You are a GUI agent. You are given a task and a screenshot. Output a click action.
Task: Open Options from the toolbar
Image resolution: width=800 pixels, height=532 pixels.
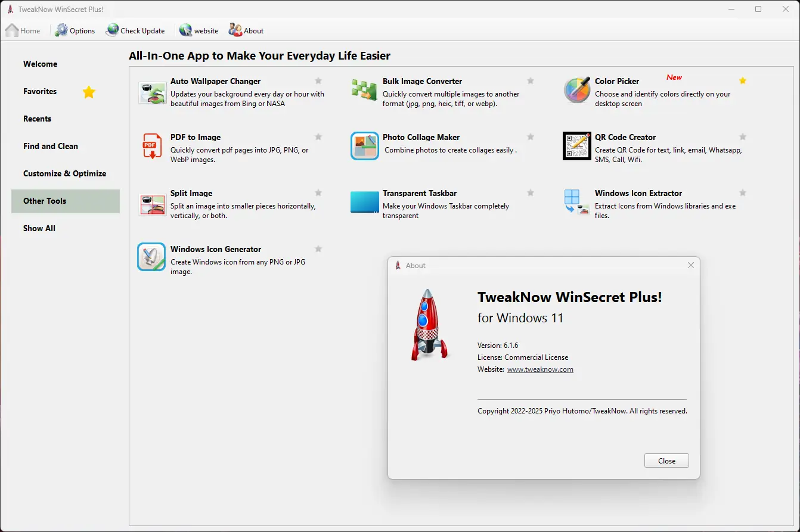tap(75, 30)
